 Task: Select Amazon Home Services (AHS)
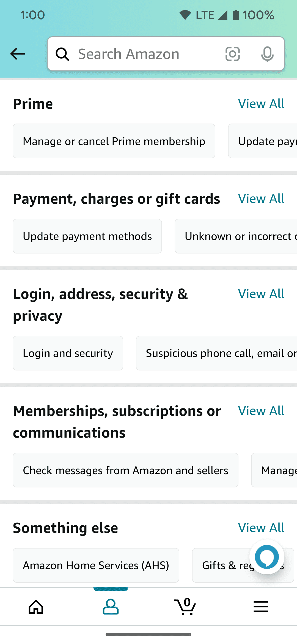tap(96, 565)
